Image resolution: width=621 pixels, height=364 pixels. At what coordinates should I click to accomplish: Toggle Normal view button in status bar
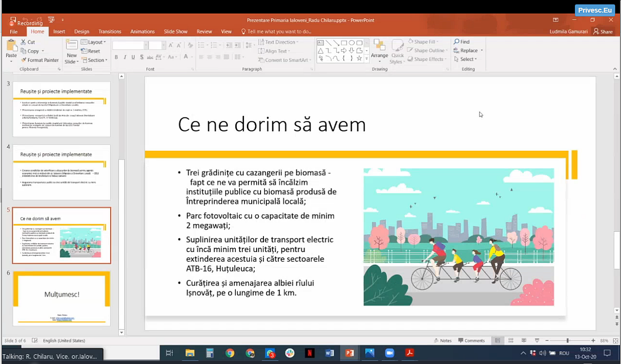point(497,341)
